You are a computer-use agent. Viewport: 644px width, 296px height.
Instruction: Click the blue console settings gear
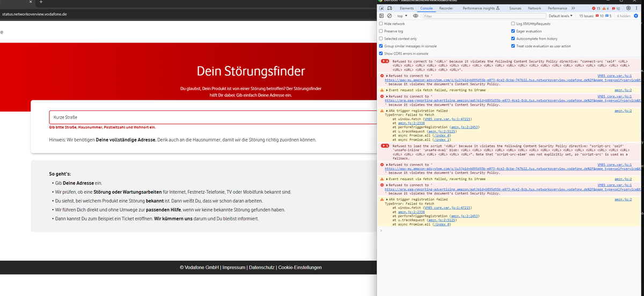(636, 16)
